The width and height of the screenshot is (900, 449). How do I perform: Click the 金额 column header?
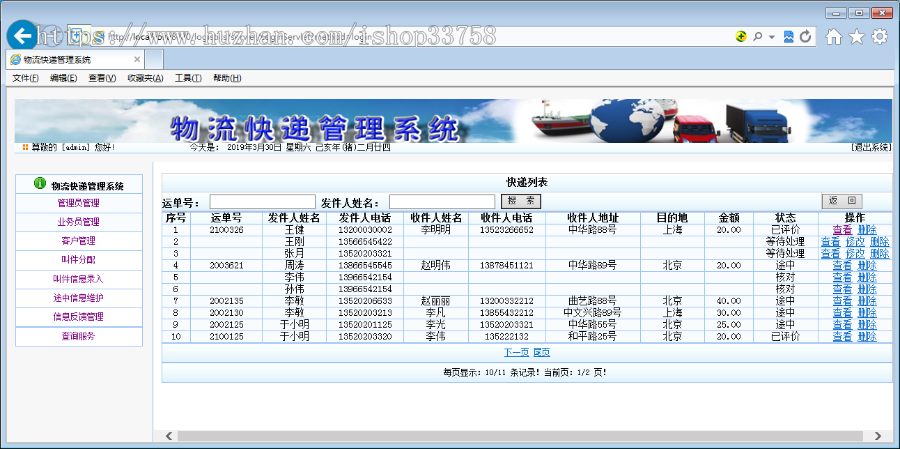pyautogui.click(x=728, y=218)
